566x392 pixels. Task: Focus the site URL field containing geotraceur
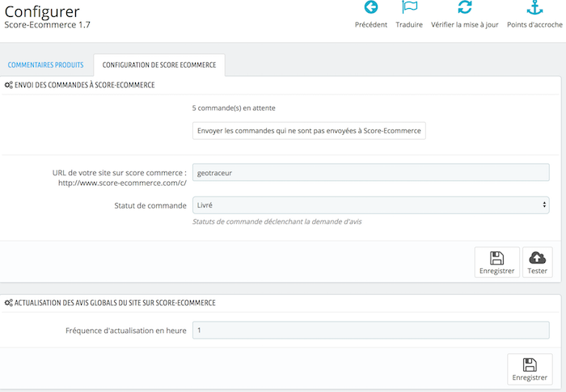pos(370,172)
